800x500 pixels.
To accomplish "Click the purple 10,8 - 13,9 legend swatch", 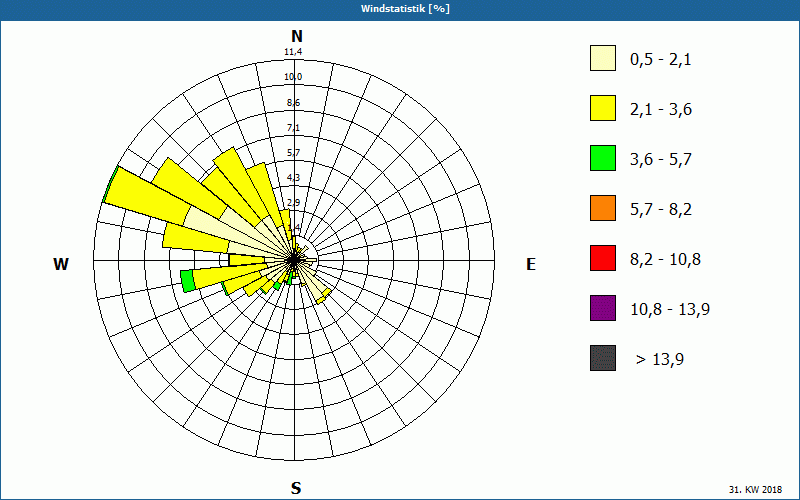I will tap(603, 308).
